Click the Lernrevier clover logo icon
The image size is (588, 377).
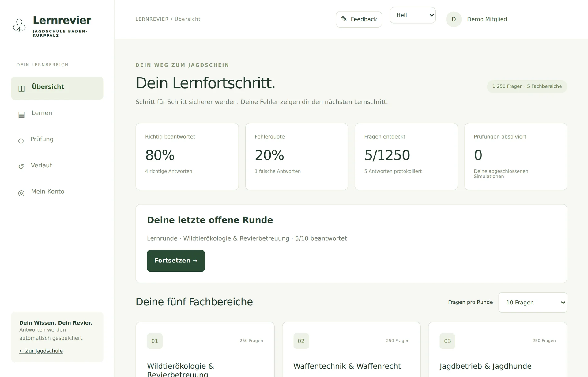coord(19,25)
